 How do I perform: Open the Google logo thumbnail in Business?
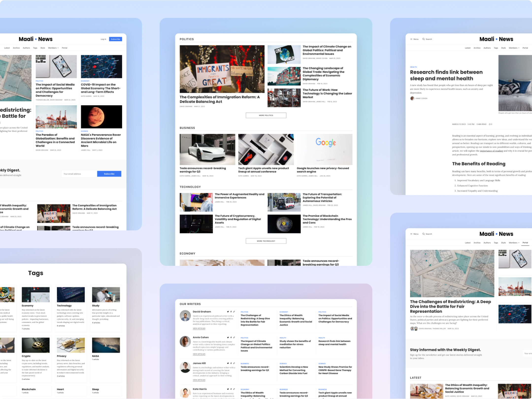point(325,149)
